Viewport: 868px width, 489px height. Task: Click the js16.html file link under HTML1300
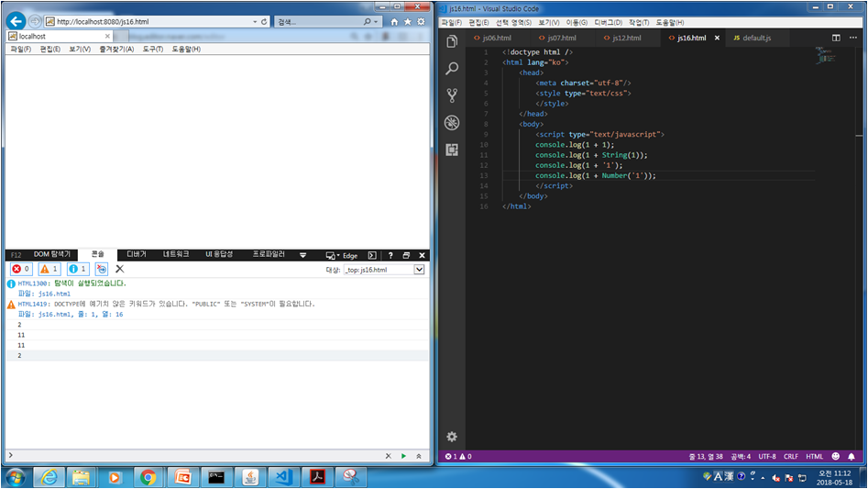pos(54,294)
